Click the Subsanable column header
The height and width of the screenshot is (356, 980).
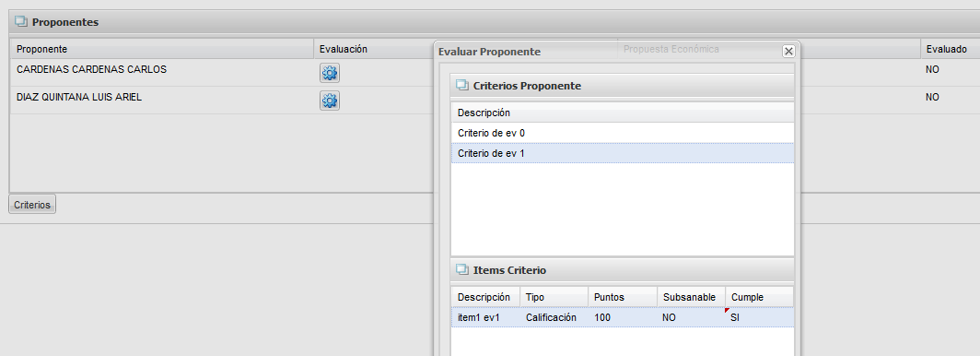pos(691,297)
